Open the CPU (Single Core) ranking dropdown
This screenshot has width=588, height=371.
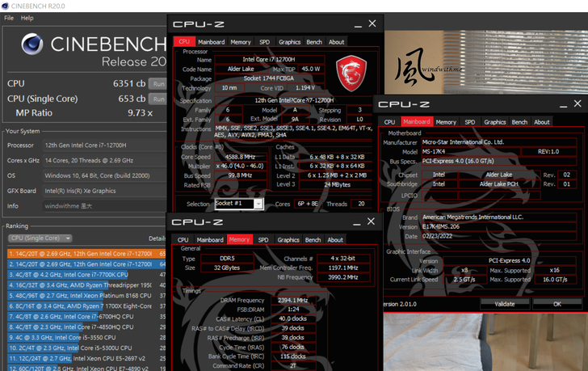coord(40,238)
